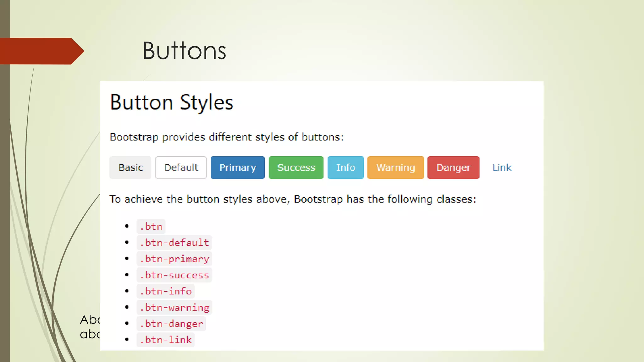Click the 'Bootstrap provides different styles' sentence
The width and height of the screenshot is (644, 362).
(x=227, y=137)
